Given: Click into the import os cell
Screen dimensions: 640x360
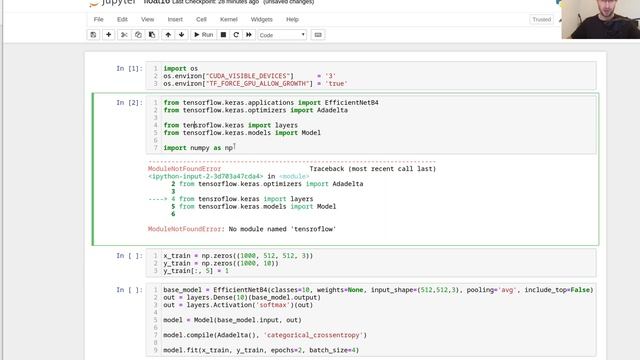Looking at the screenshot, I should coord(371,76).
